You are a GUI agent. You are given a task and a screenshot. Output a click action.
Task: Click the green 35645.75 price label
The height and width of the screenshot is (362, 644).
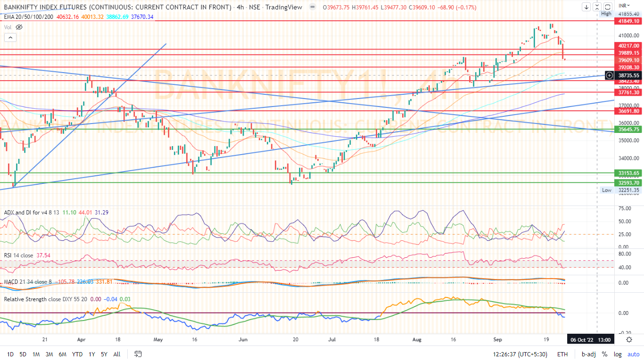point(629,129)
